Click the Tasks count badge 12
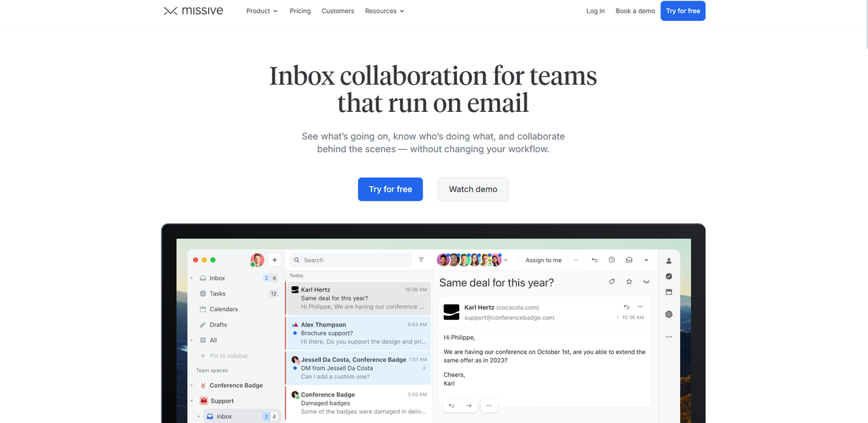The height and width of the screenshot is (423, 868). (x=273, y=294)
